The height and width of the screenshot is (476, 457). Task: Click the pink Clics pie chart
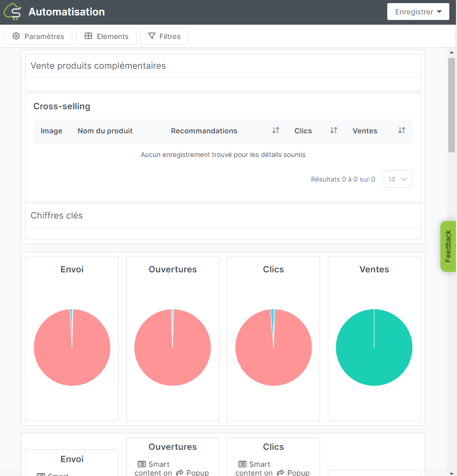coord(273,347)
